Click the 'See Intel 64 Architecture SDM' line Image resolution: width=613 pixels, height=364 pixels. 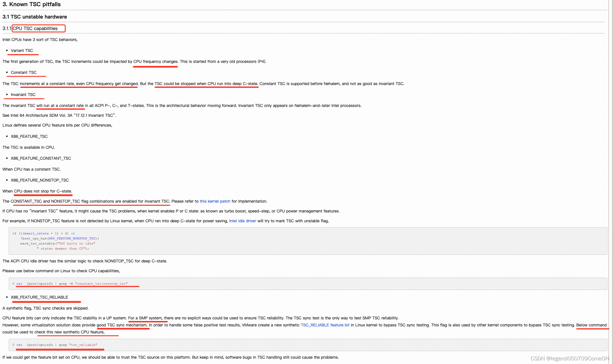(x=59, y=115)
